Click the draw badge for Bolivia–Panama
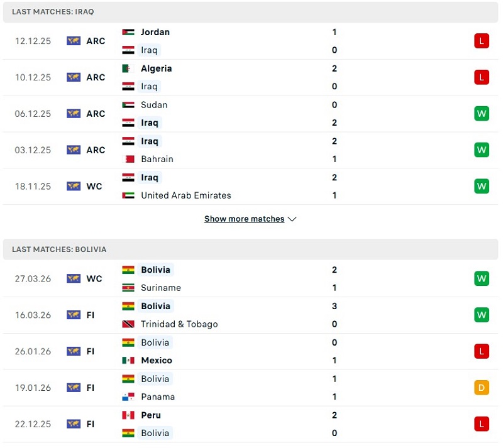Viewport: 503px width, 448px height. [482, 388]
